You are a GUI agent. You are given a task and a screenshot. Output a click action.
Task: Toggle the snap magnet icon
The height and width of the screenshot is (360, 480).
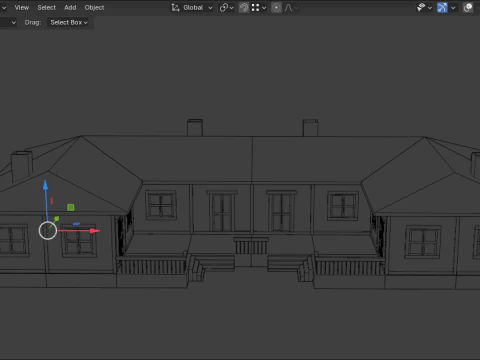pyautogui.click(x=244, y=7)
